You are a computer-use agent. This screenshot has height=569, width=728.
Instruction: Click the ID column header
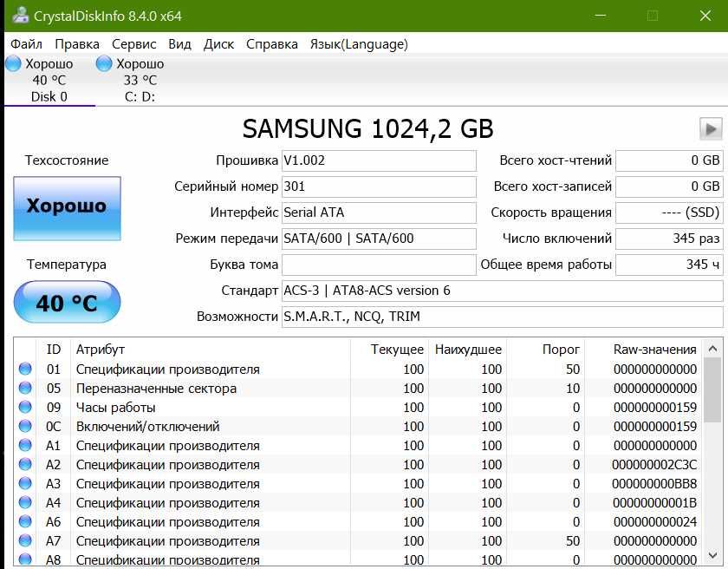coord(54,350)
